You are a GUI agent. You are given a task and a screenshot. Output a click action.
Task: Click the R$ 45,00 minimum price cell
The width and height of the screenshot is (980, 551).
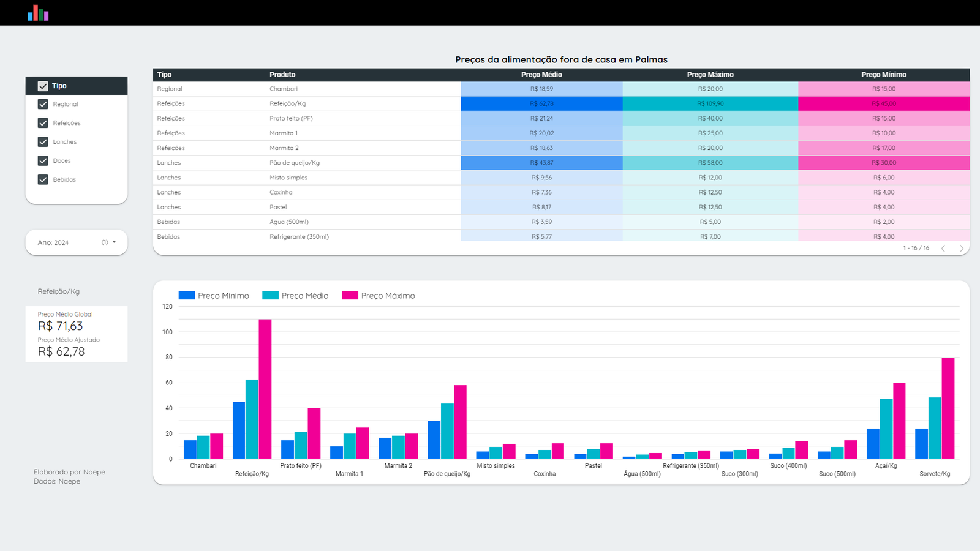coord(884,103)
